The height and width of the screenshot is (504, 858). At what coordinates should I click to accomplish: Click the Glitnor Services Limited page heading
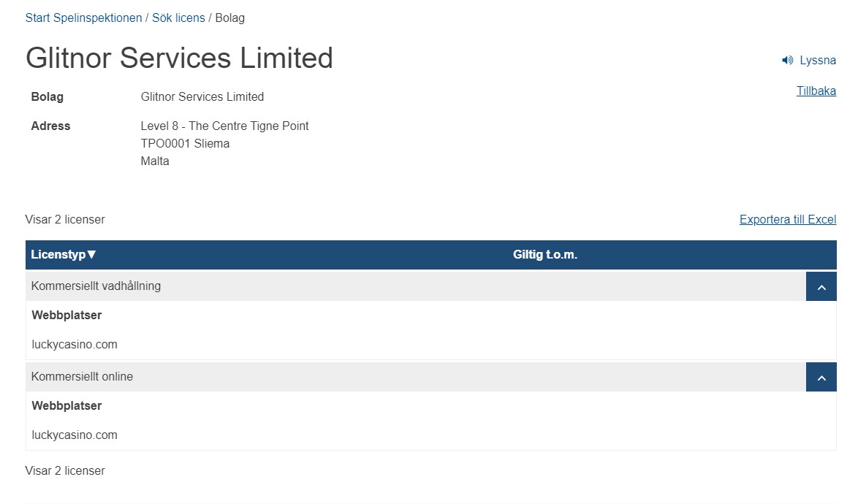[179, 58]
